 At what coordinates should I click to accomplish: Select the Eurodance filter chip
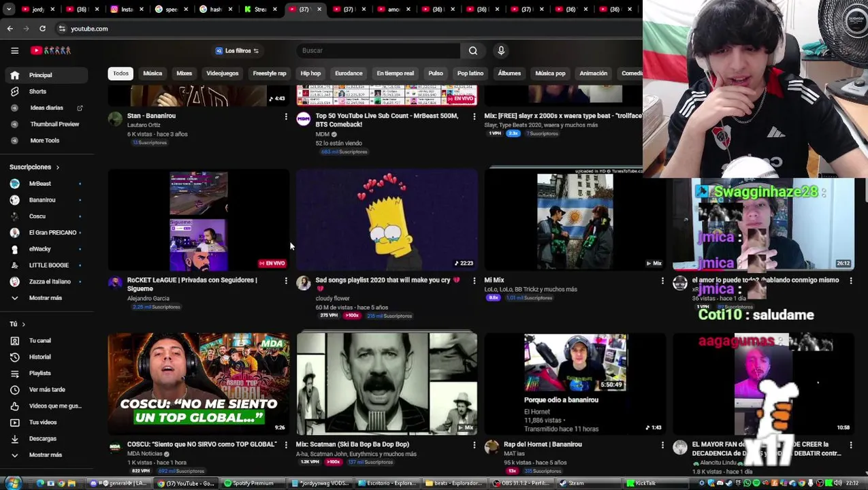tap(349, 73)
